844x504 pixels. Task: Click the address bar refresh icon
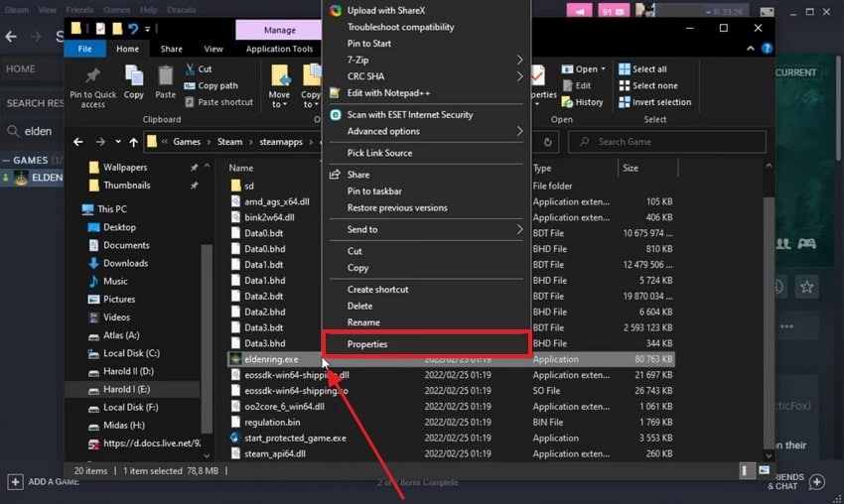pos(547,142)
